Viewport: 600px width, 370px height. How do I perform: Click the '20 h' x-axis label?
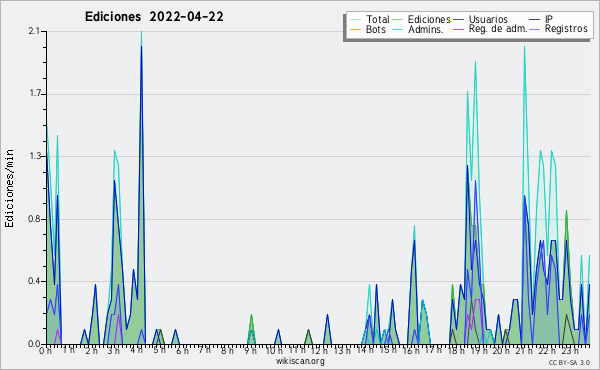coord(501,351)
